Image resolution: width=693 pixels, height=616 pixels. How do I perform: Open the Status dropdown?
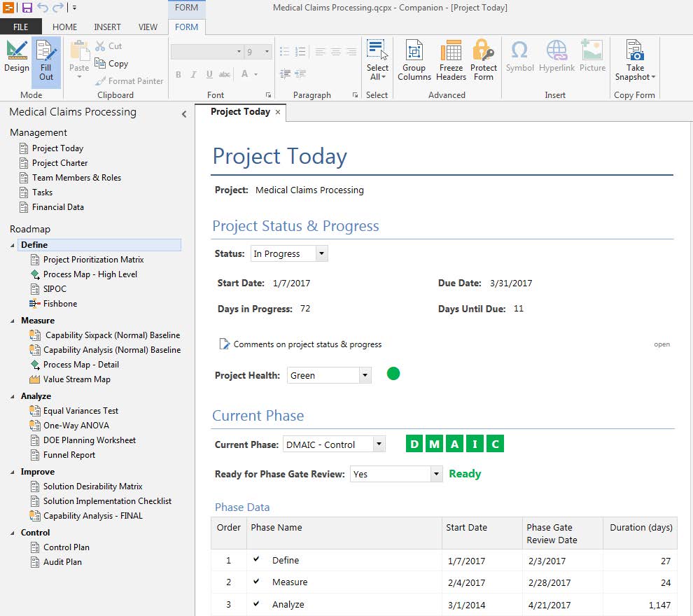point(321,254)
